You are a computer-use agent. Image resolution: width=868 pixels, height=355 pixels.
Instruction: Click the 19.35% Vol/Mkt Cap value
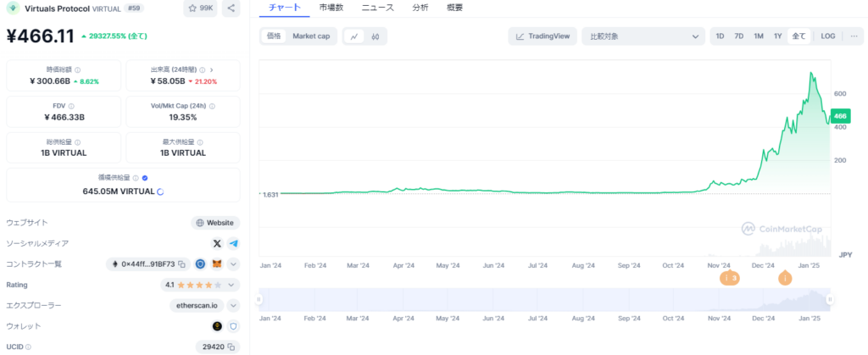(183, 117)
